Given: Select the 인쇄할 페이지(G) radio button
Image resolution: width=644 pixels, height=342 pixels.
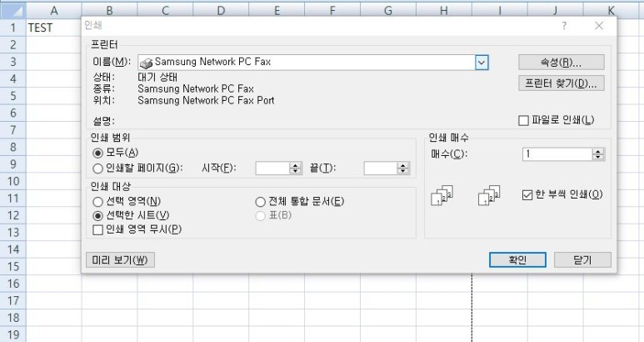Looking at the screenshot, I should tap(97, 168).
